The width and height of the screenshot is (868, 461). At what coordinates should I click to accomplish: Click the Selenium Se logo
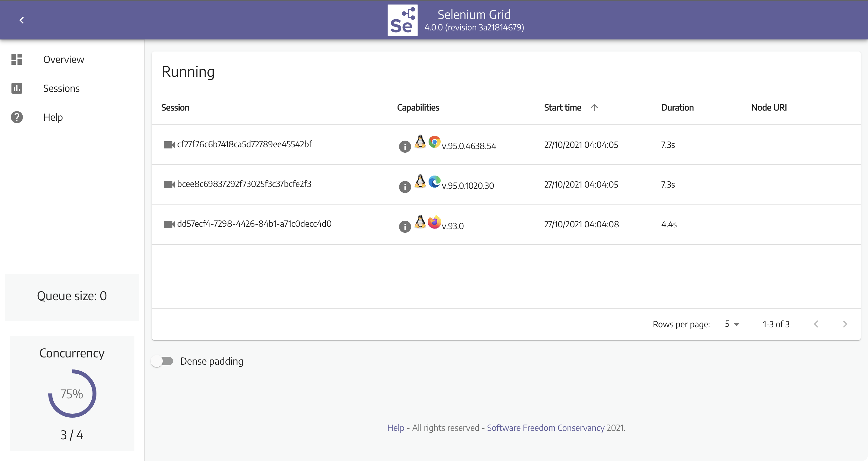point(402,20)
